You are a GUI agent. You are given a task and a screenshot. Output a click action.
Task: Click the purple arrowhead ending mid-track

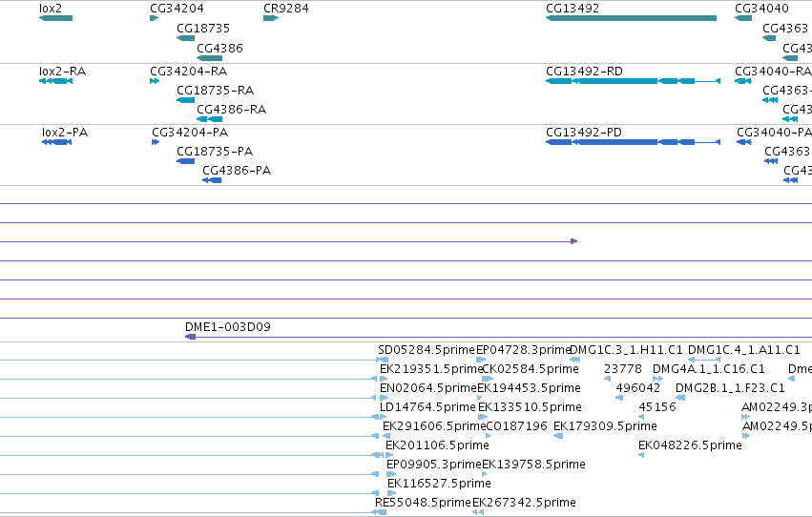(x=573, y=241)
